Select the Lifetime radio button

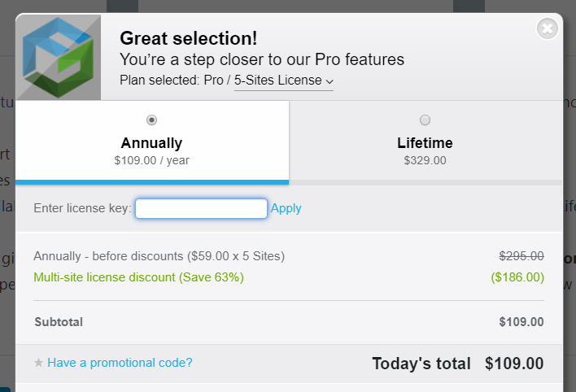(x=425, y=120)
